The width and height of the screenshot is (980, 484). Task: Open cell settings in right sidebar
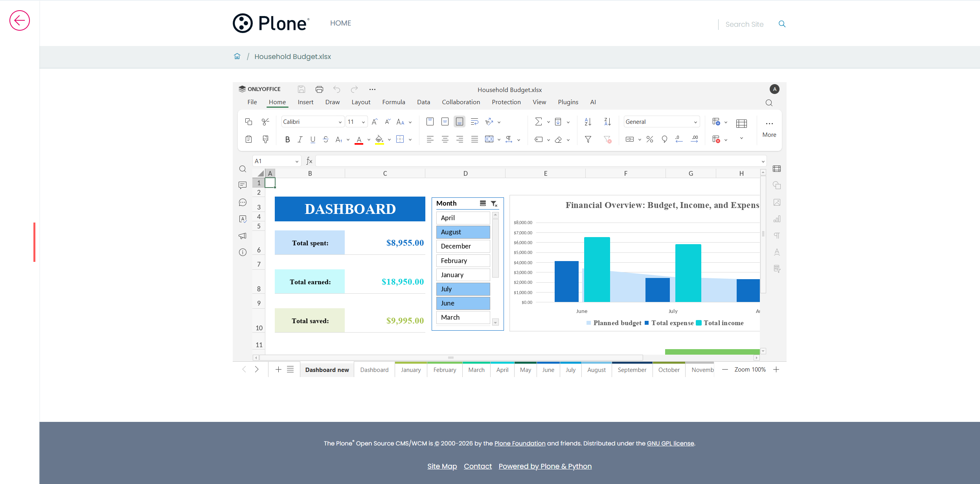[x=777, y=169]
